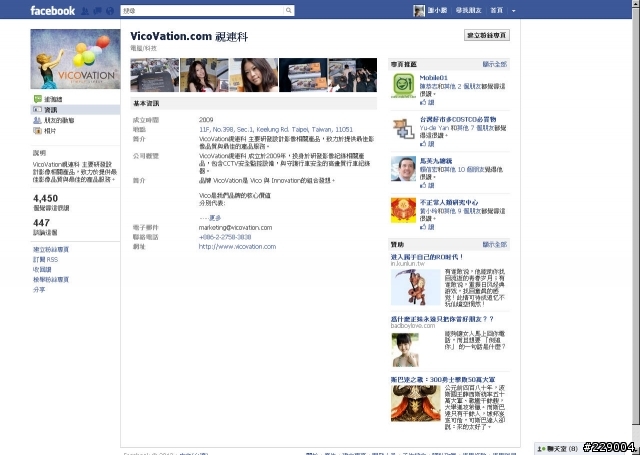Viewport: 640px width, 455px height.
Task: Click the marketing@vicovation.com email text
Action: pos(235,228)
